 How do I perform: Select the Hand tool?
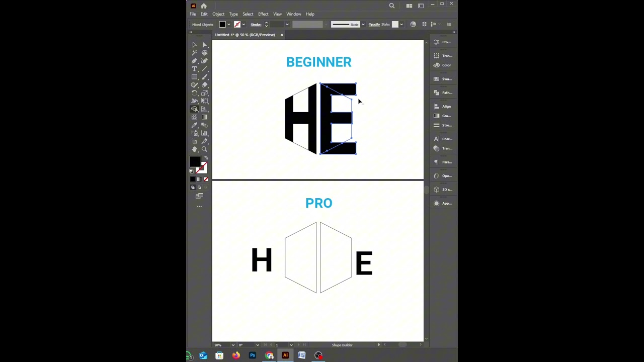click(195, 149)
